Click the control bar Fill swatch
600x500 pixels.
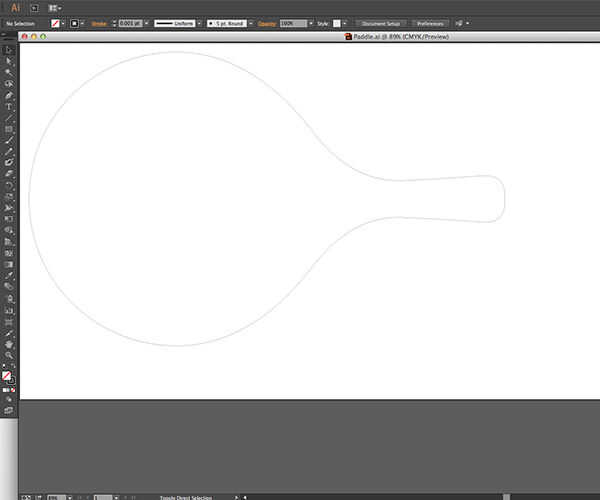coord(55,23)
